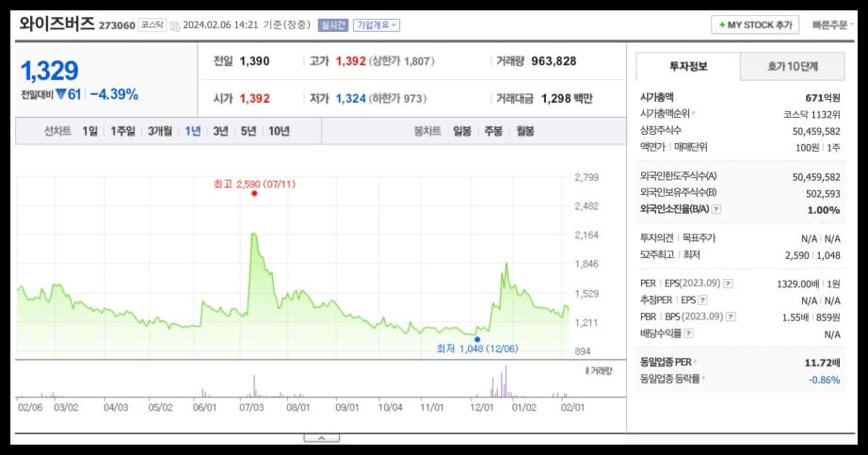Screen dimensions: 868x455
Task: Select the 10년 line chart period
Action: (x=279, y=131)
